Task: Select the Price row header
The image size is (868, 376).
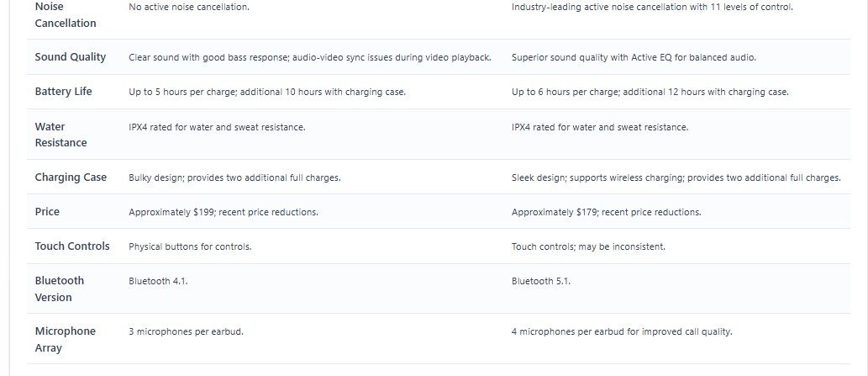Action: point(47,212)
